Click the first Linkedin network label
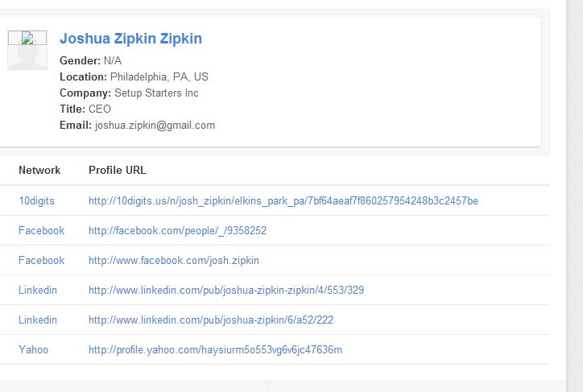Screen dimensions: 583x392 coord(38,290)
